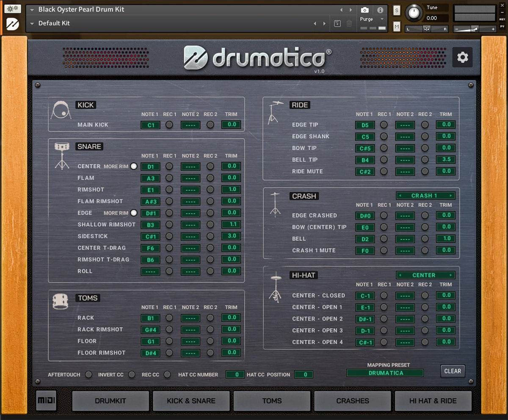Viewport: 508px width, 420px height.
Task: Delete the snapshot with the trash icon
Action: tap(349, 24)
